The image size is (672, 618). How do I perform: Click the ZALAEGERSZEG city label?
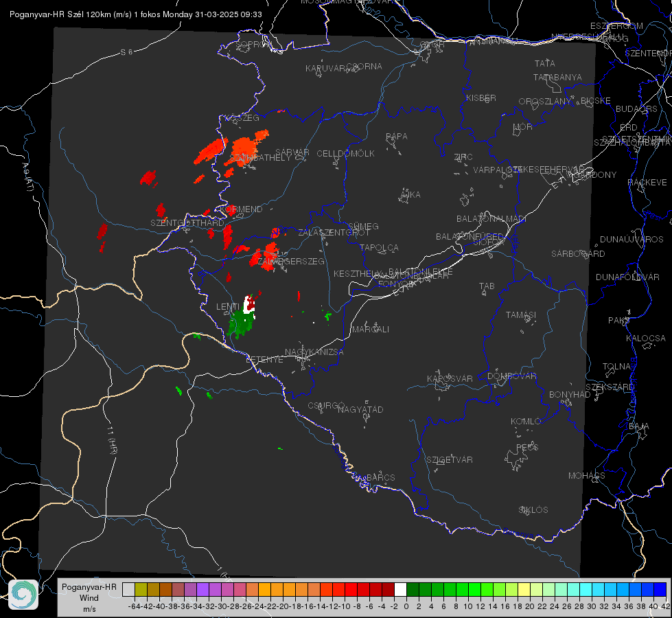click(x=291, y=261)
